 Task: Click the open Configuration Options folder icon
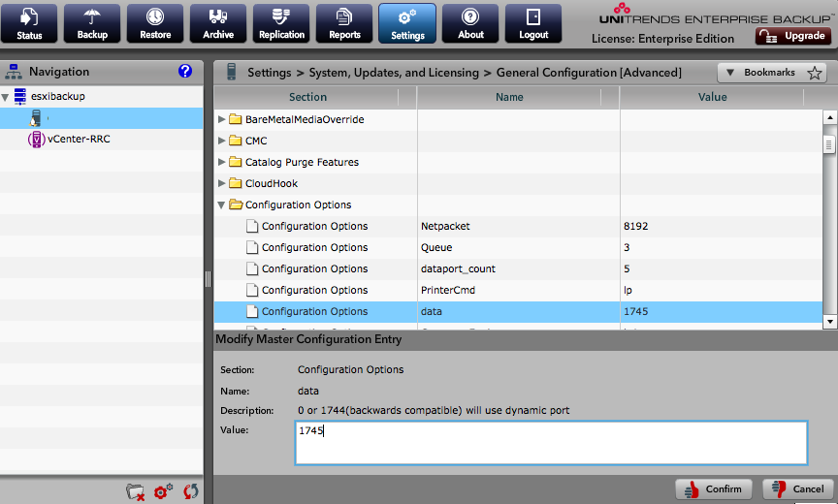pyautogui.click(x=236, y=205)
